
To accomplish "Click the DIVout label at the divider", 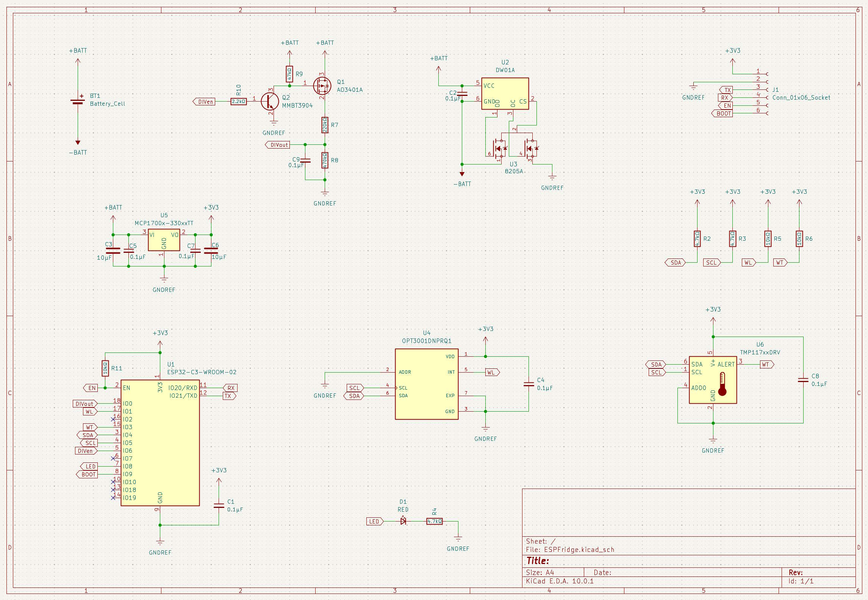I will click(278, 145).
